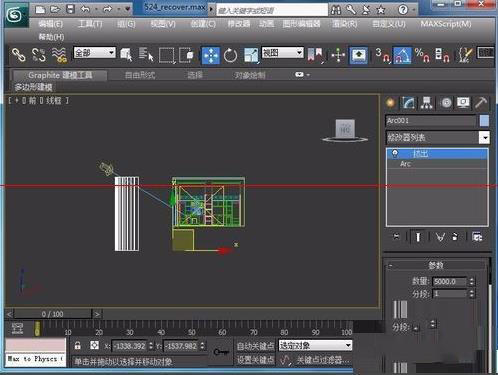Toggle Show End Result icon in stack
Viewport: 498px width, 375px height.
[x=418, y=237]
